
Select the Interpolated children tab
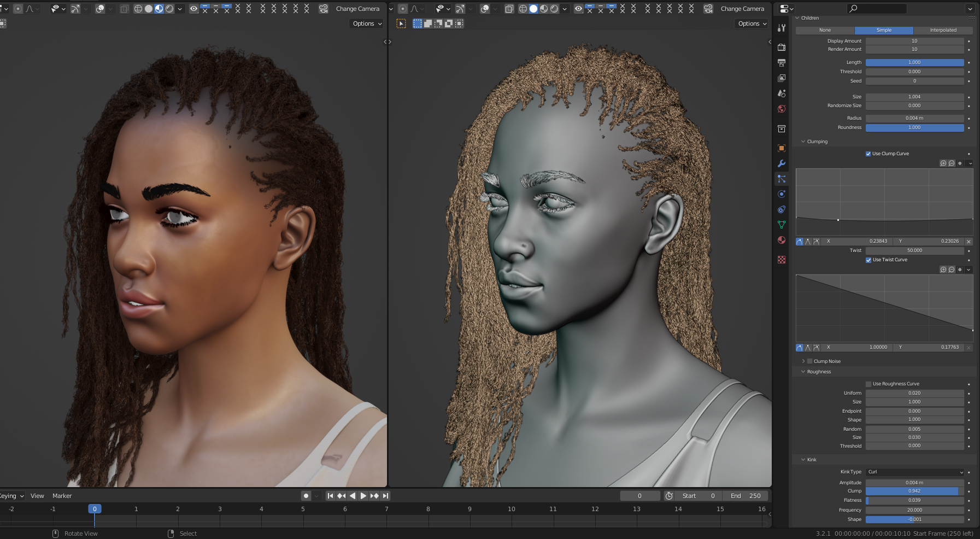[943, 30]
